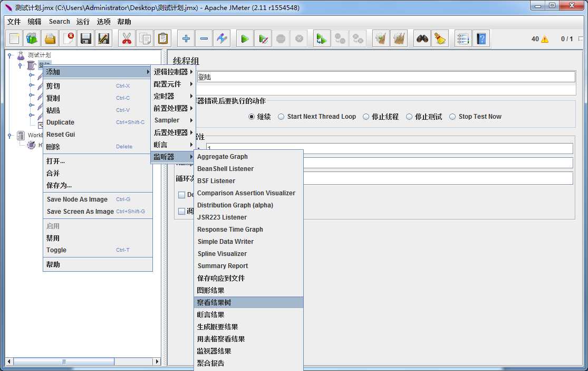This screenshot has width=588, height=371.
Task: Choose Aggregate Graph listener
Action: [248, 156]
